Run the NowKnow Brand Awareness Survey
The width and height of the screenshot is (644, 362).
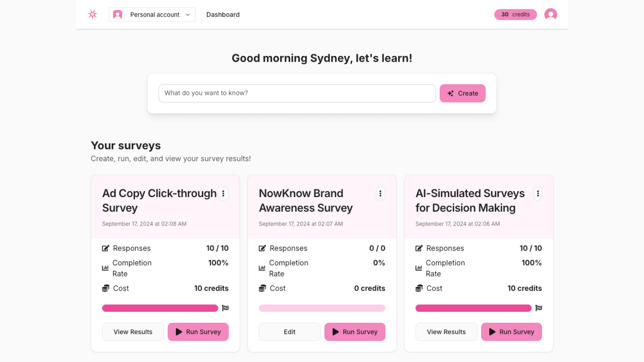(355, 332)
